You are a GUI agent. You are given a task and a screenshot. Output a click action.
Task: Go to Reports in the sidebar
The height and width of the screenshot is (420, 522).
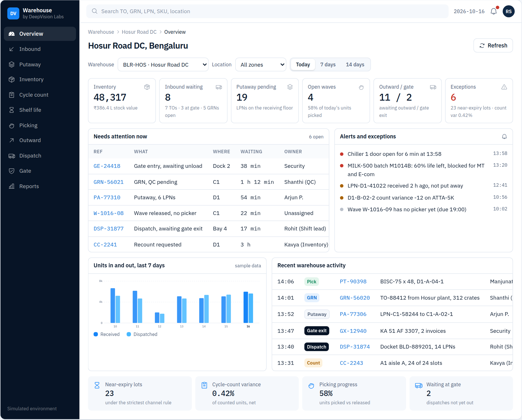[40, 186]
